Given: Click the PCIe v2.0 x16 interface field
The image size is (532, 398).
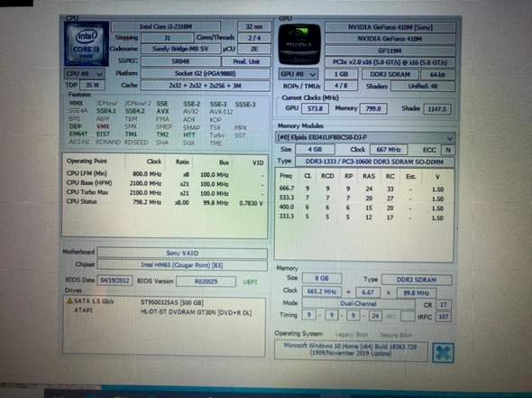Looking at the screenshot, I should point(390,62).
